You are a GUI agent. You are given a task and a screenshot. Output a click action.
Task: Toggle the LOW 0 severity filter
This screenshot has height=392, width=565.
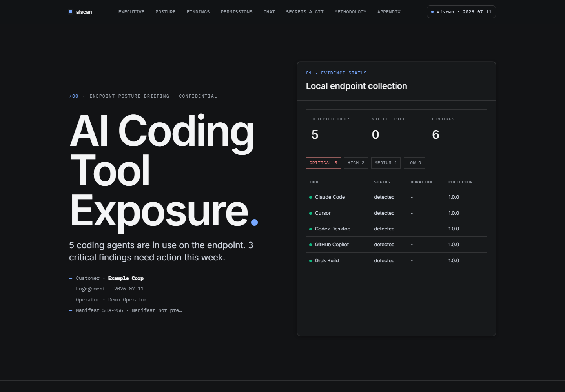[x=414, y=163]
